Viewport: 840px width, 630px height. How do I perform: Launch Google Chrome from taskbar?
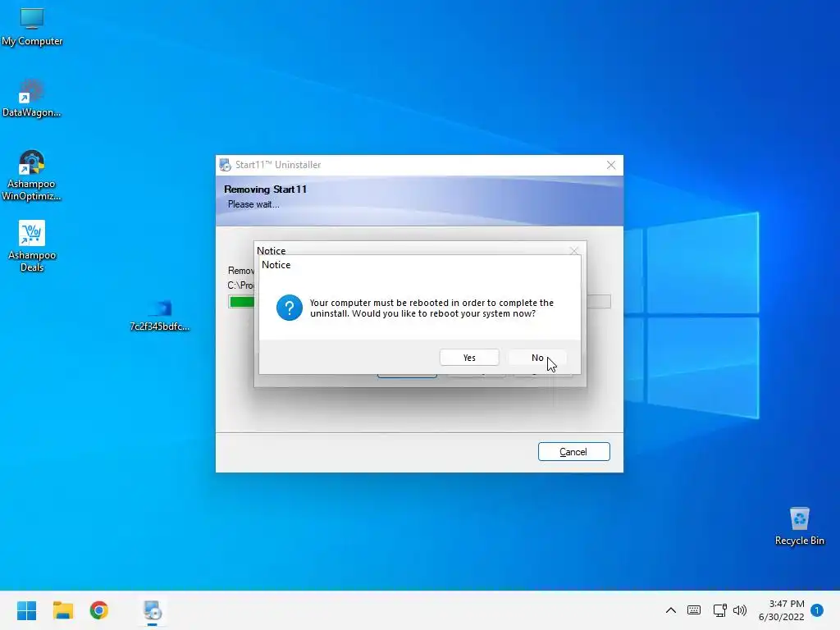click(x=98, y=610)
